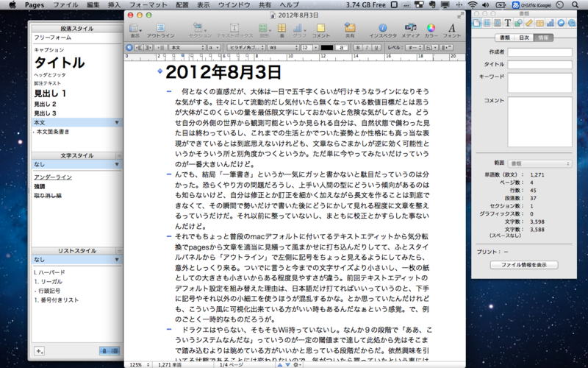Click the add style plus button
Viewport: 588px width, 368px height.
coord(39,351)
